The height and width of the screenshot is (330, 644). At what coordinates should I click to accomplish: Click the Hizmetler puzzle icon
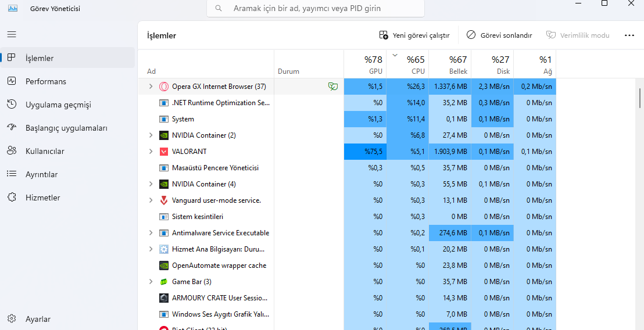coord(12,198)
